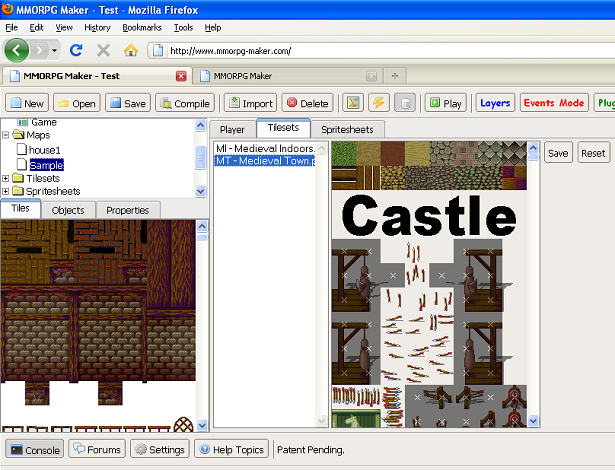Click the page icon in the address bar
The height and width of the screenshot is (470, 615).
158,51
